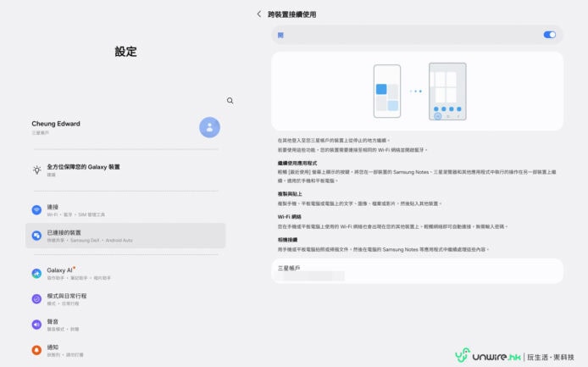588x367 pixels.
Task: Open the 連接 settings category
Action: [x=125, y=210]
